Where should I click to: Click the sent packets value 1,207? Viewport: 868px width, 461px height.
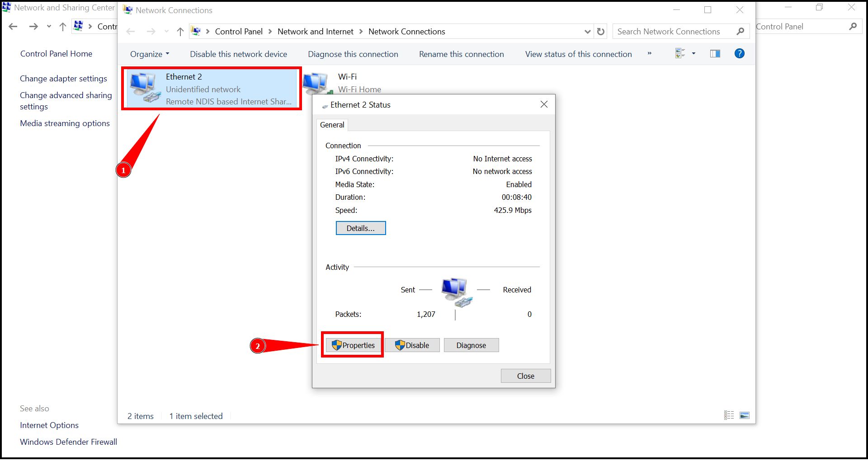[x=426, y=314]
